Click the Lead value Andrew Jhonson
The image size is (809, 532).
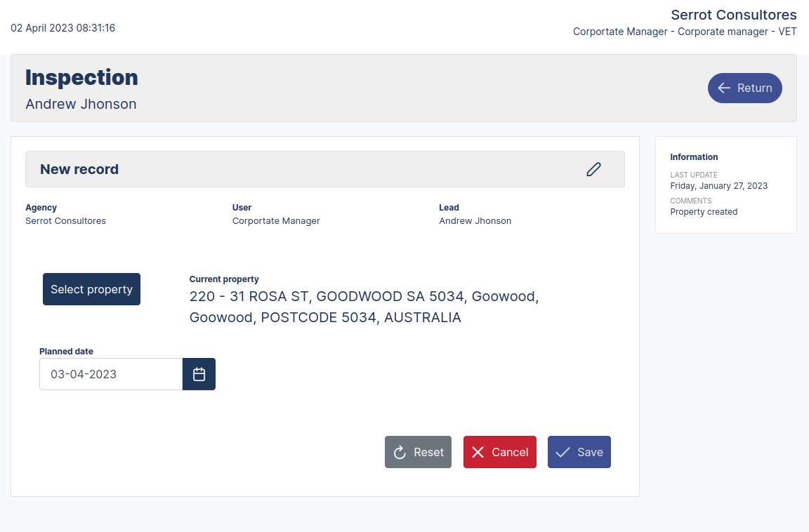(x=475, y=221)
